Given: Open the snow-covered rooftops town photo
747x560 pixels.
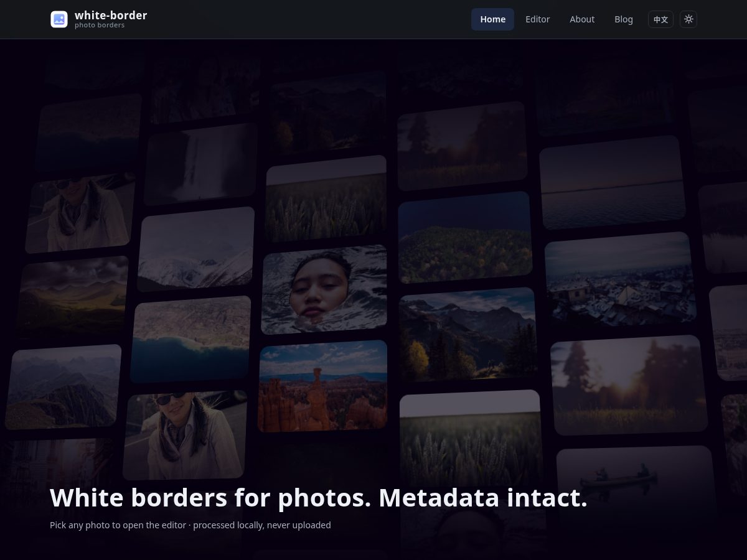Looking at the screenshot, I should tap(621, 279).
